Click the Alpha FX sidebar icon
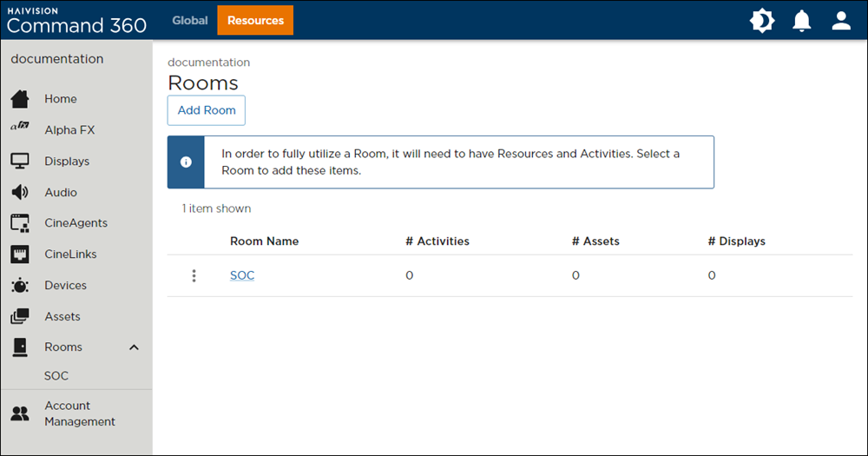The width and height of the screenshot is (868, 456). tap(20, 130)
